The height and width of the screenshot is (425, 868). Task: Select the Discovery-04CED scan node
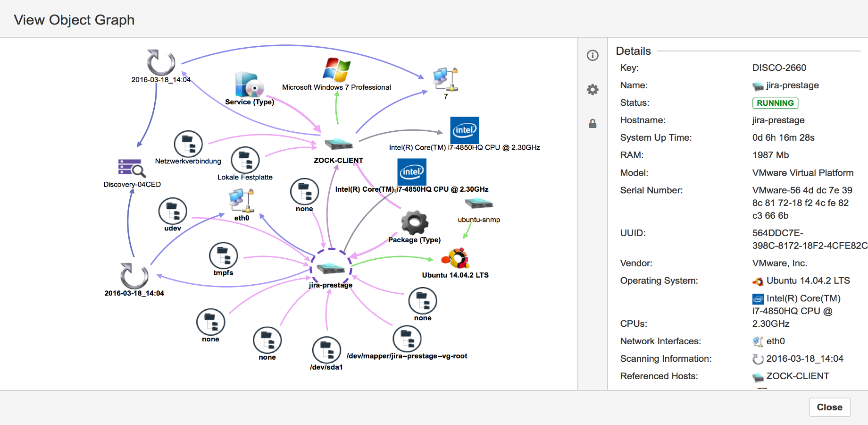[x=132, y=169]
